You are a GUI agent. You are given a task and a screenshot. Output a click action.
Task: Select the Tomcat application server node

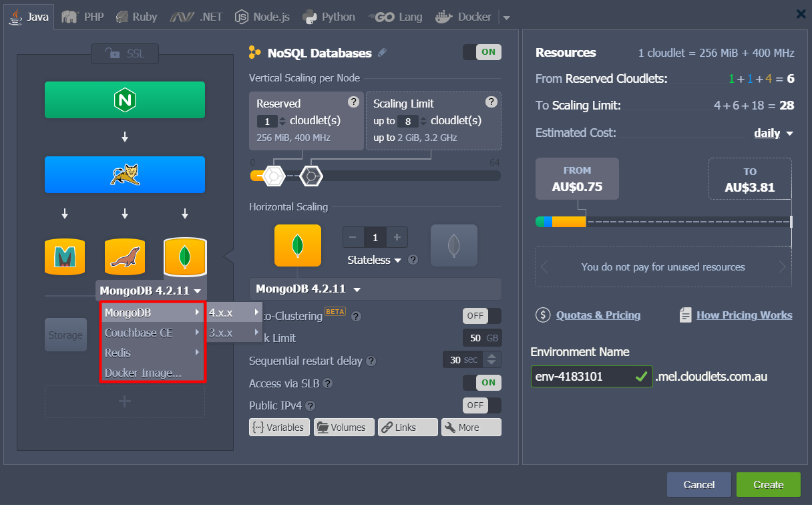(x=125, y=175)
